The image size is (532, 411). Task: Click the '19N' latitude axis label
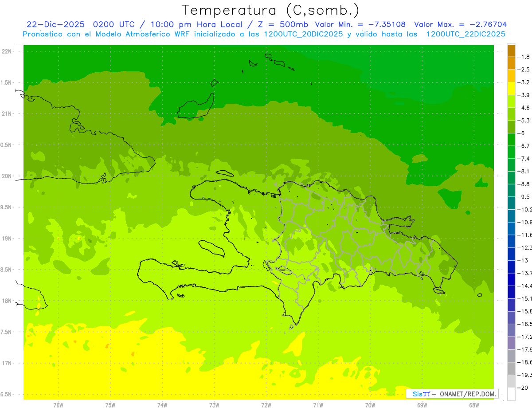click(x=6, y=239)
